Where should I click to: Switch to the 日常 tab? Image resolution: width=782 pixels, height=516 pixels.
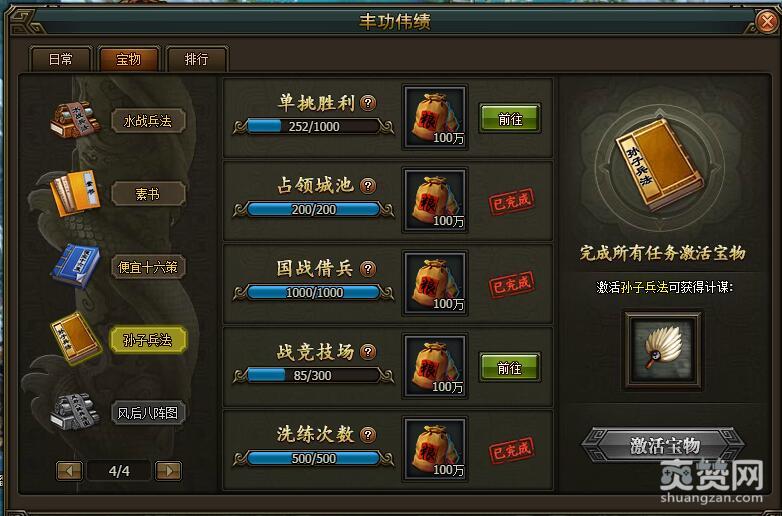click(x=61, y=59)
